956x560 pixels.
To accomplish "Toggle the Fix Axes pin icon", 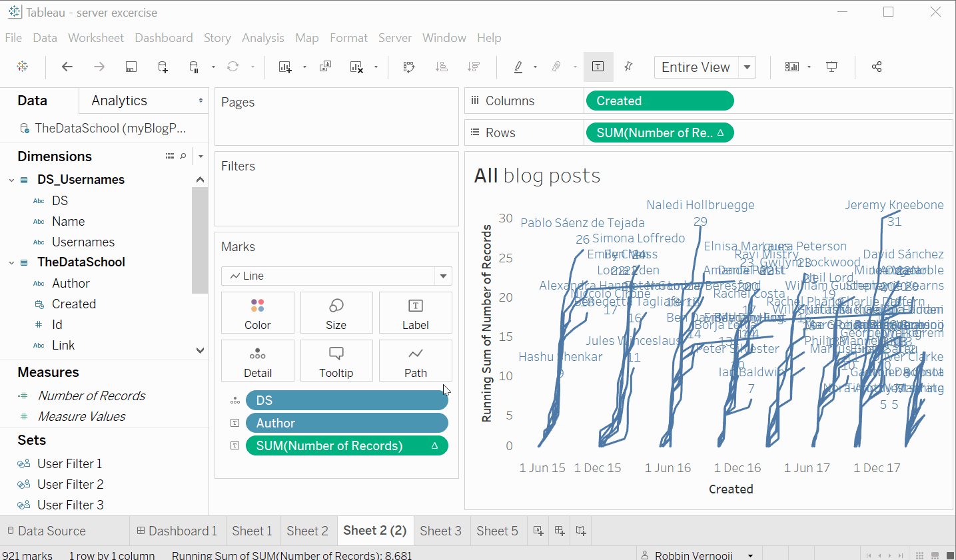I will [x=628, y=67].
